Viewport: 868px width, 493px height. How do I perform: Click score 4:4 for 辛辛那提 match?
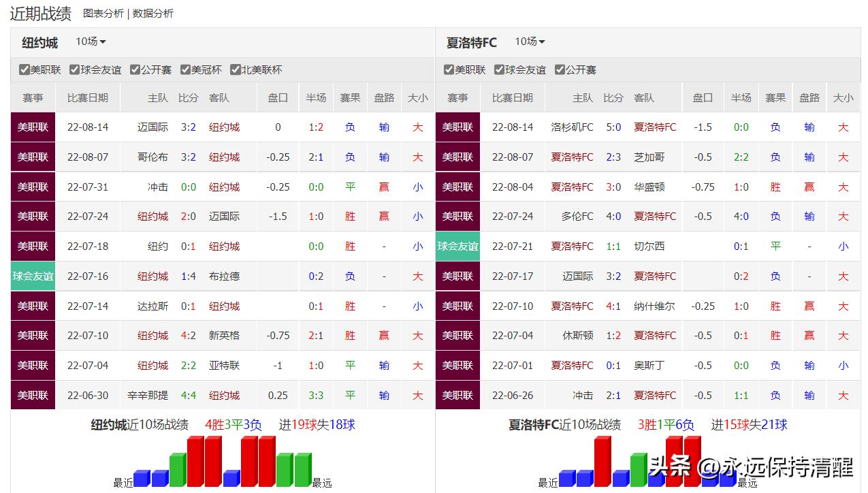click(x=189, y=396)
